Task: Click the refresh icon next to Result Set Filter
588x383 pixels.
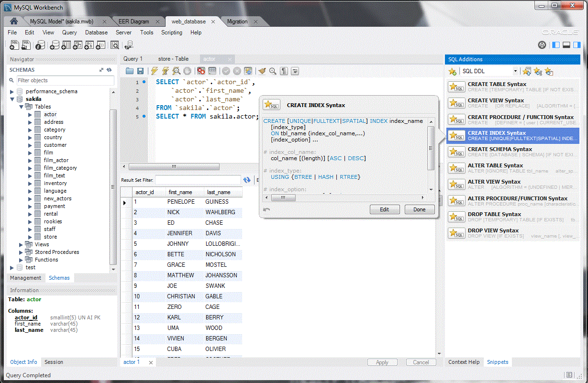Action: pos(247,180)
